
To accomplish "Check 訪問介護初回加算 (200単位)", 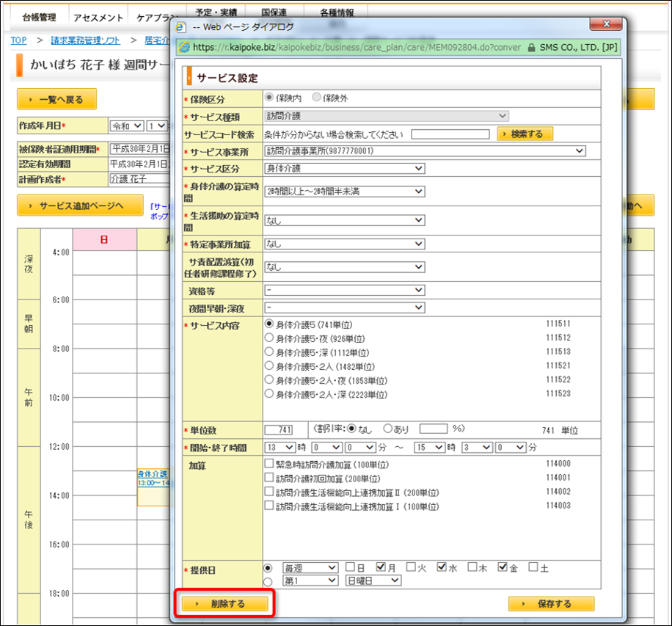I will (269, 478).
